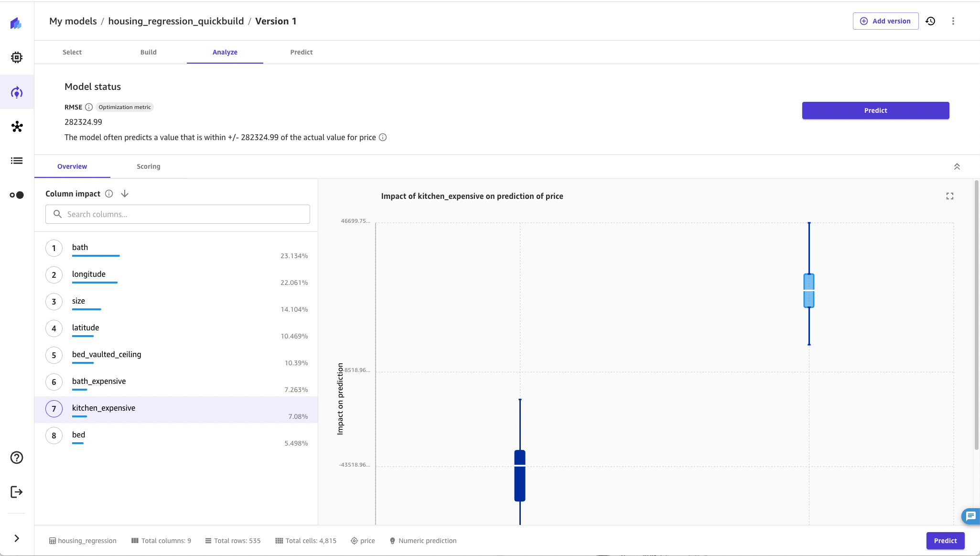
Task: Open the list icon in the sidebar
Action: [17, 161]
